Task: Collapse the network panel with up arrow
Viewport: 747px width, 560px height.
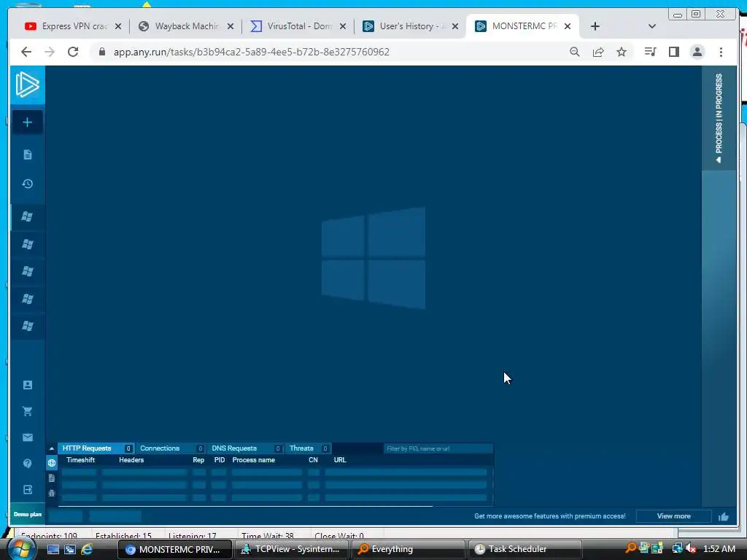Action: (x=52, y=448)
